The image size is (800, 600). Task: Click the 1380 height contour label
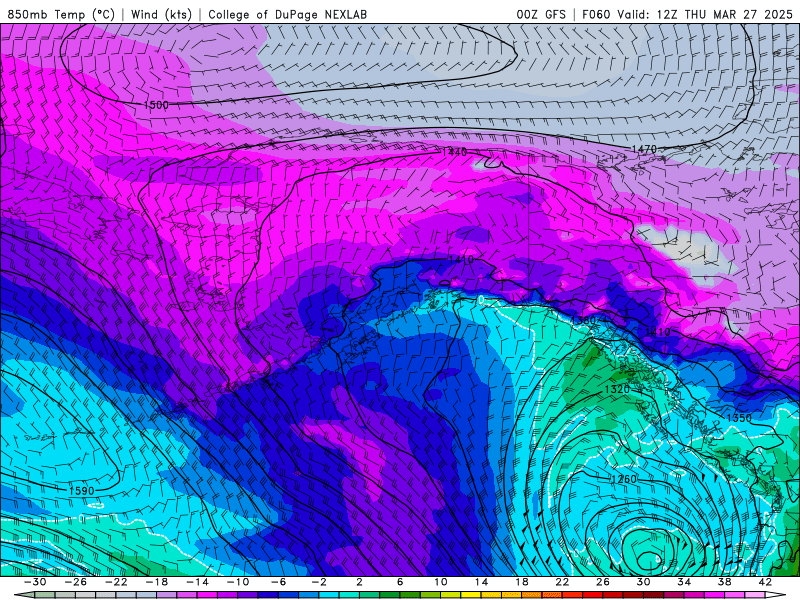click(x=584, y=320)
